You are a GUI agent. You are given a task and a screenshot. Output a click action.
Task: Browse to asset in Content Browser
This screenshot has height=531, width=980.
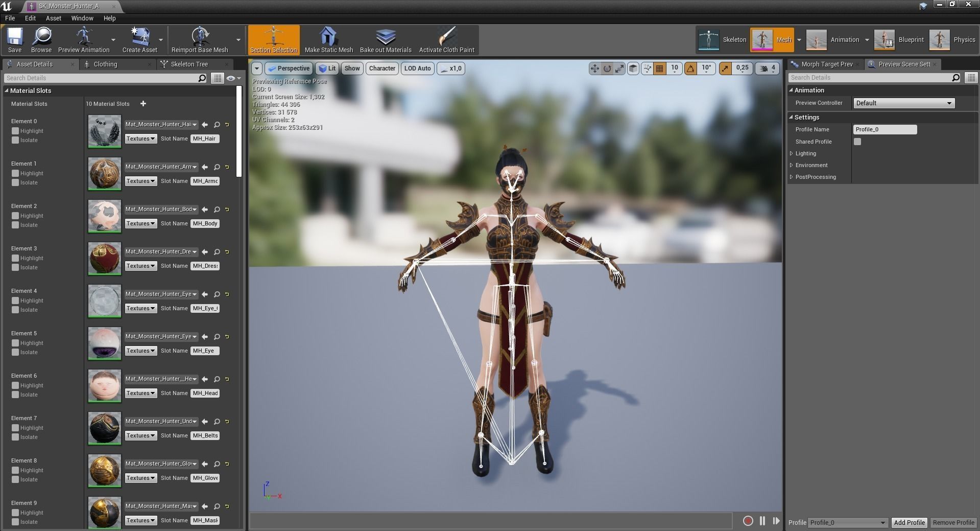coord(41,40)
